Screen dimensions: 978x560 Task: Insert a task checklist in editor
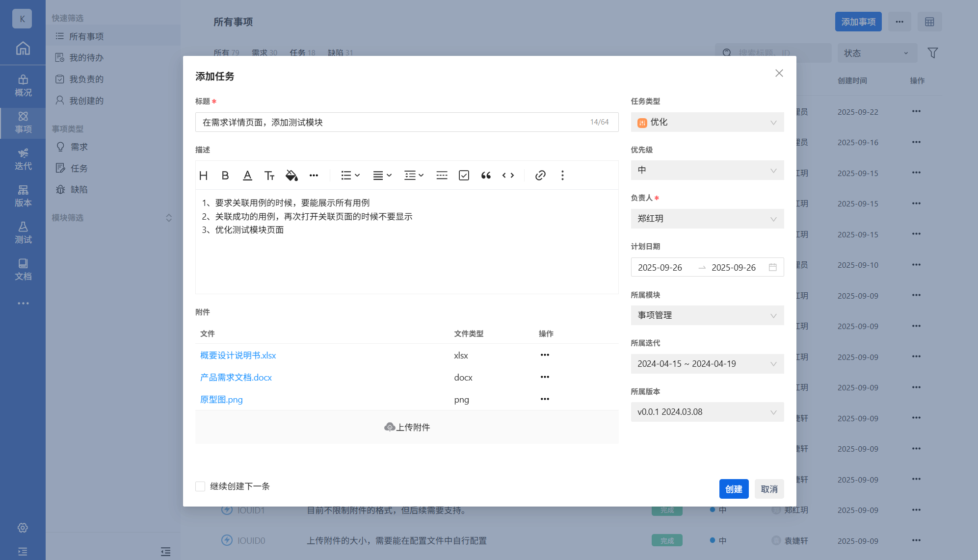coord(464,176)
